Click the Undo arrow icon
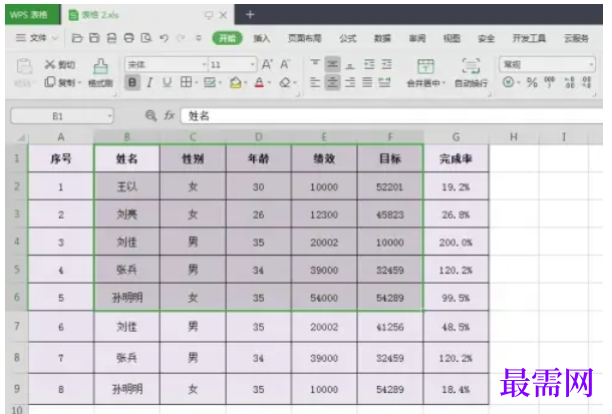Viewport: 612px width, 414px height. 164,38
